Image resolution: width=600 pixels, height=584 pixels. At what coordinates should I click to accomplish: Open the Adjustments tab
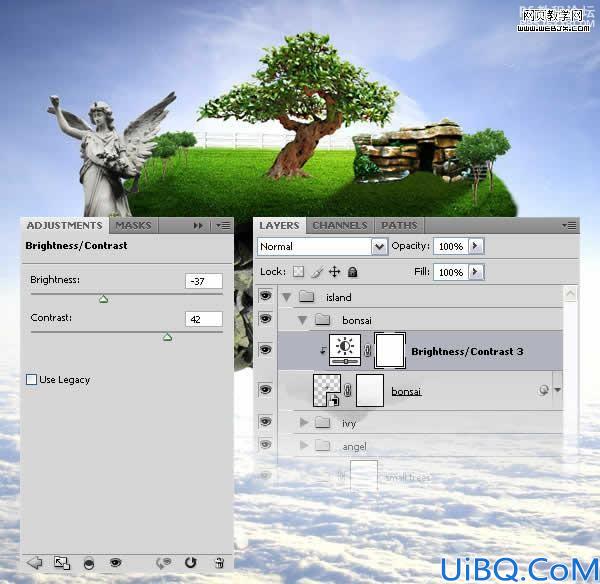tap(64, 225)
